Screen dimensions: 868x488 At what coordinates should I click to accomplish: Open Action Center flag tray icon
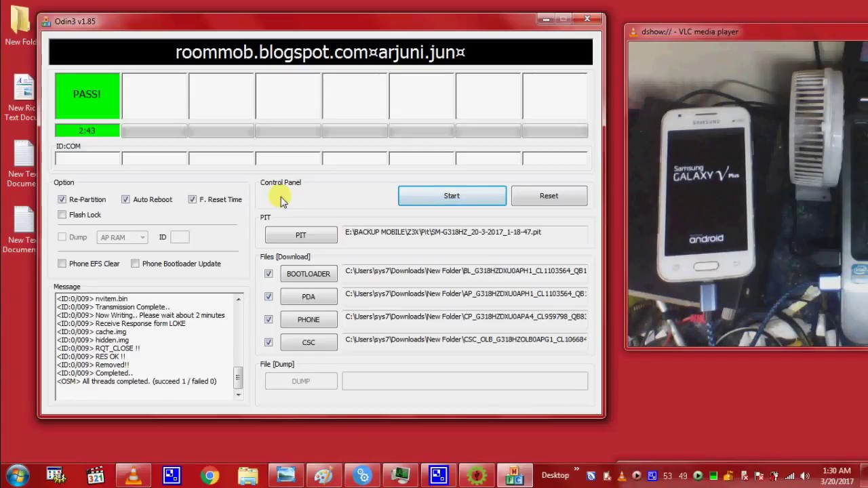click(x=759, y=476)
